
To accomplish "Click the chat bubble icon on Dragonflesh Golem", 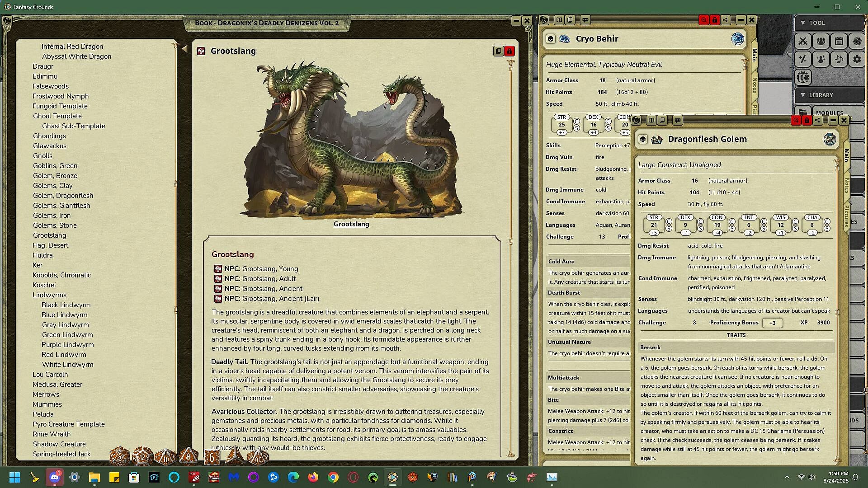I will click(677, 120).
